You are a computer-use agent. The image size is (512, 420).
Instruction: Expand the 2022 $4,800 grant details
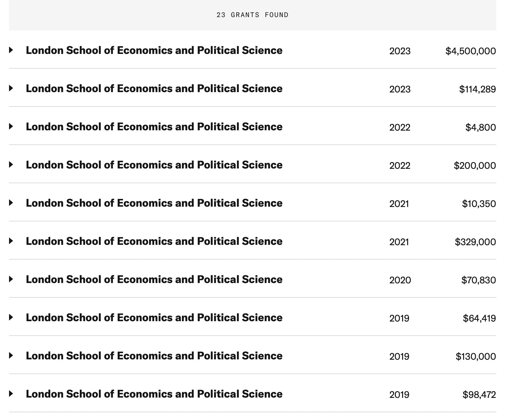(x=11, y=127)
